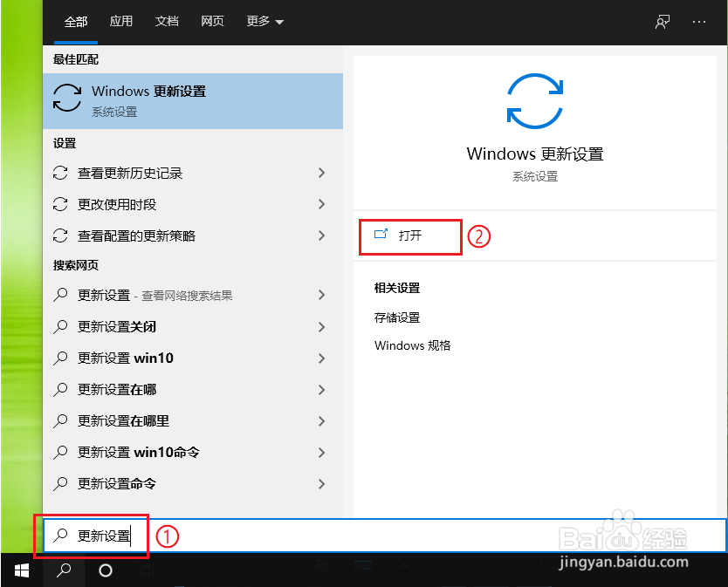The width and height of the screenshot is (728, 587).
Task: Open Windows 规格 related setting
Action: 412,345
